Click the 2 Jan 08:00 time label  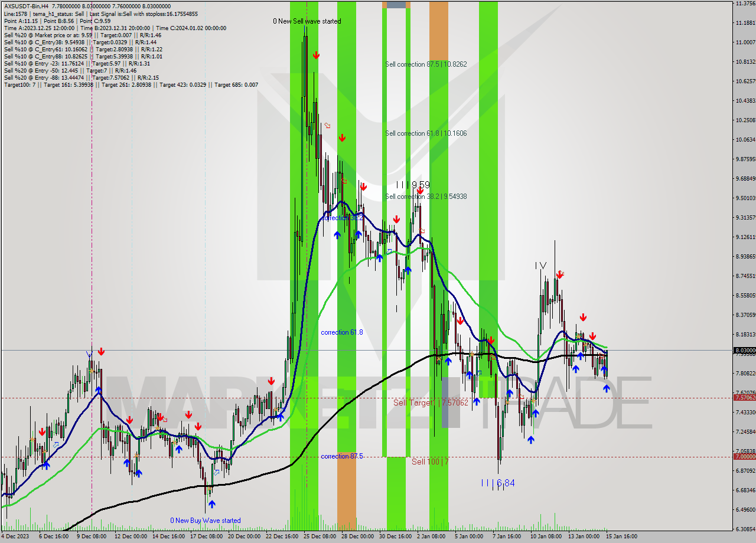pos(431,537)
